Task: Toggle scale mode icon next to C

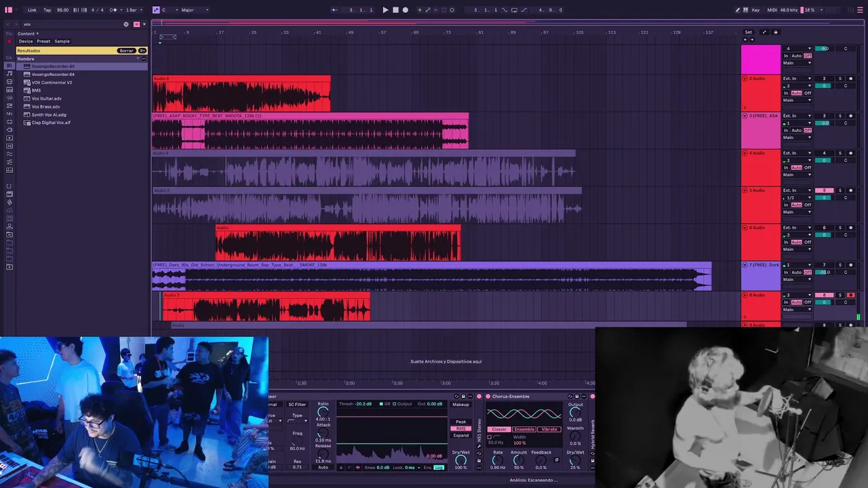Action: tap(156, 10)
